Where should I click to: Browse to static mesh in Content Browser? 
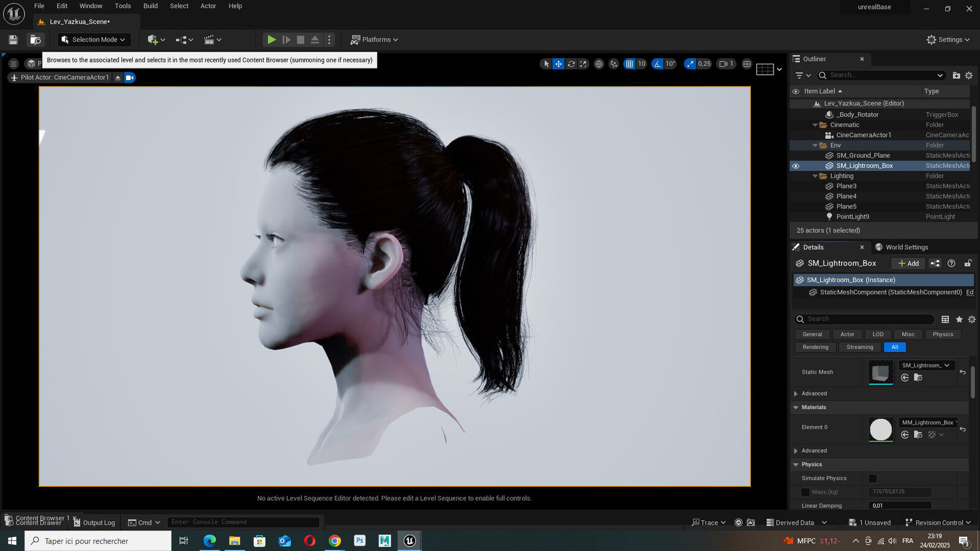[x=918, y=378]
